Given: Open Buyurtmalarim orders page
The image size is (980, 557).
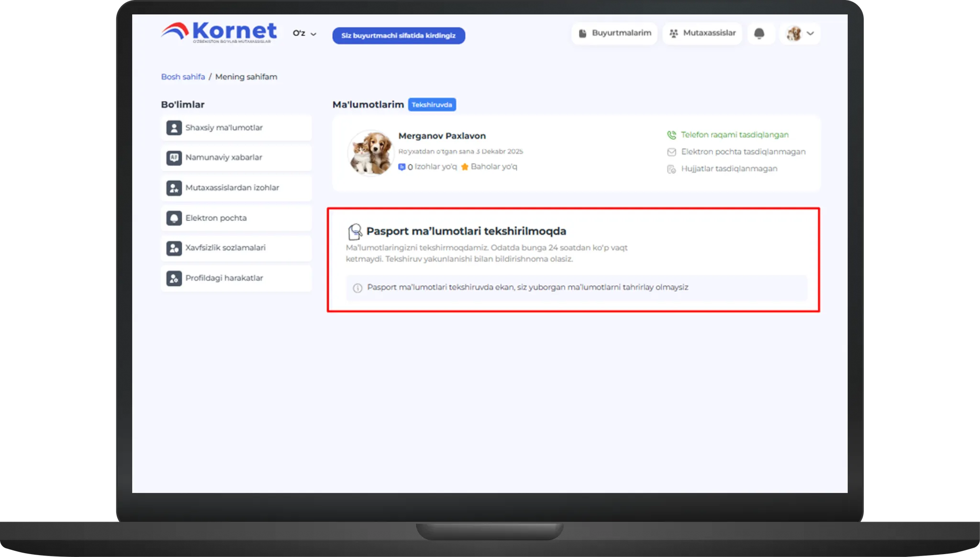Looking at the screenshot, I should tap(614, 33).
